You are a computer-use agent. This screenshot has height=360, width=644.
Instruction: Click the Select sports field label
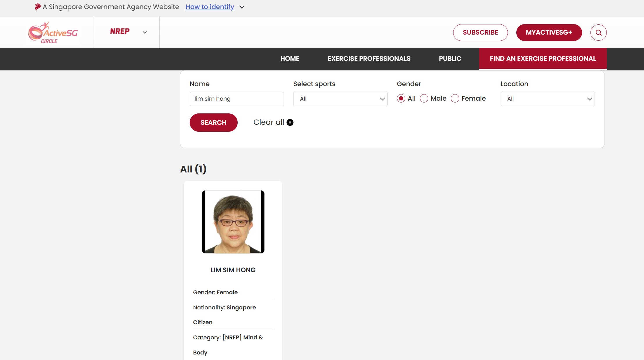point(314,84)
